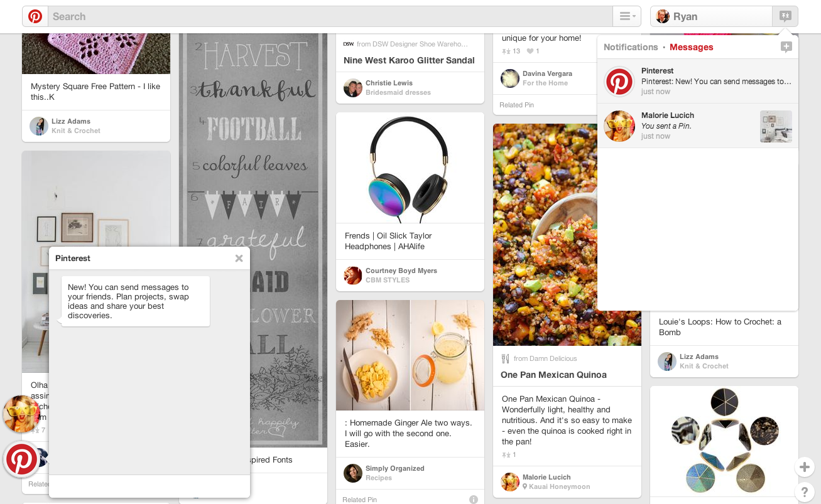The width and height of the screenshot is (821, 504).
Task: Open the pink crochet square pin image
Action: pos(96,53)
